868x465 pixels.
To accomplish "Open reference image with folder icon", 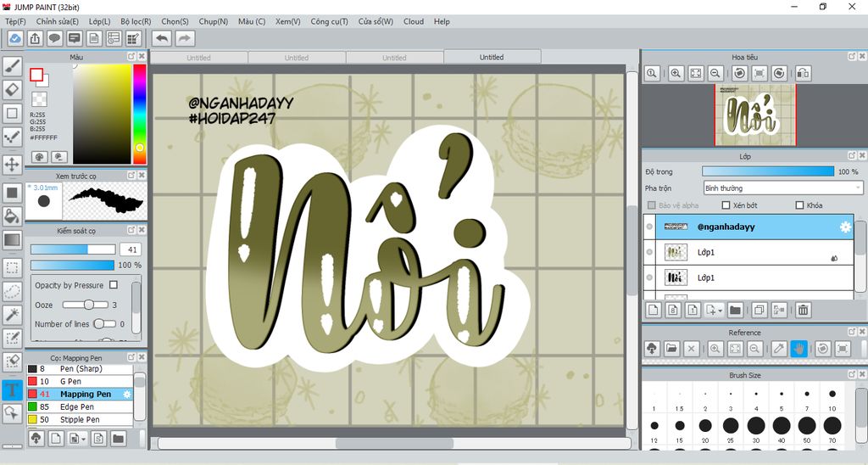I will pyautogui.click(x=671, y=349).
